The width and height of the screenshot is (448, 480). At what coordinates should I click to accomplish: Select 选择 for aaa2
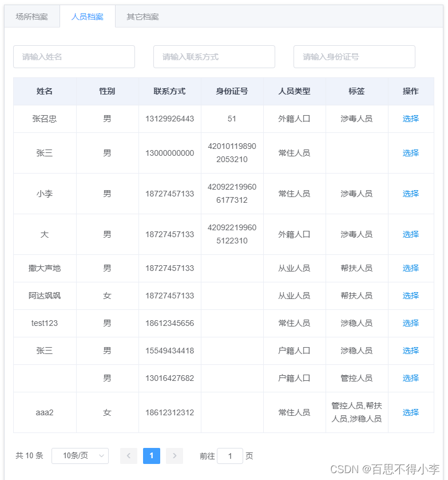410,412
